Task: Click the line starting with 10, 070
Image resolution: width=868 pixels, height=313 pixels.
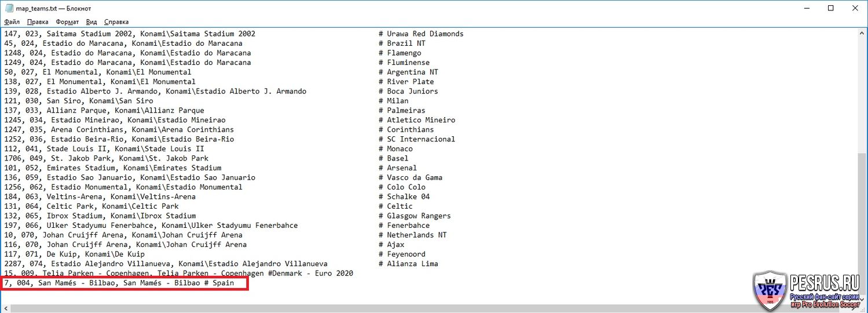Action: click(226, 235)
